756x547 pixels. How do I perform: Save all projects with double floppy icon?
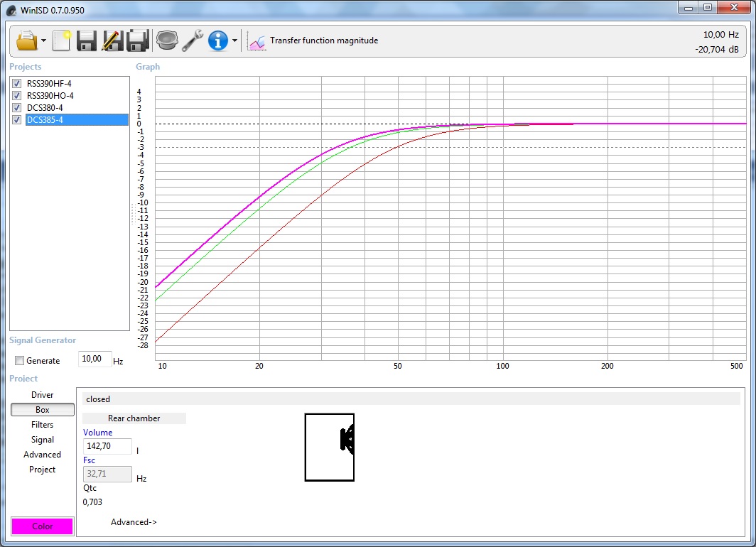coord(137,40)
